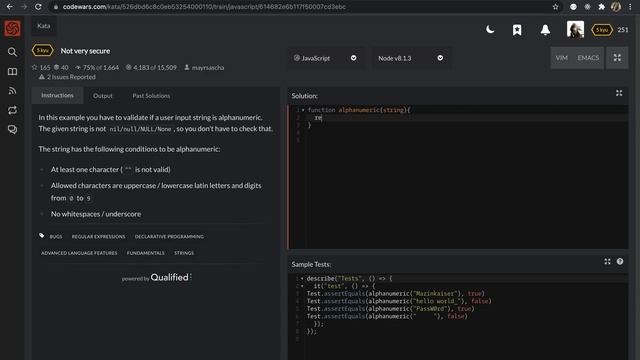The width and height of the screenshot is (640, 360).
Task: Click the Node version dropdown arrow
Action: click(440, 58)
